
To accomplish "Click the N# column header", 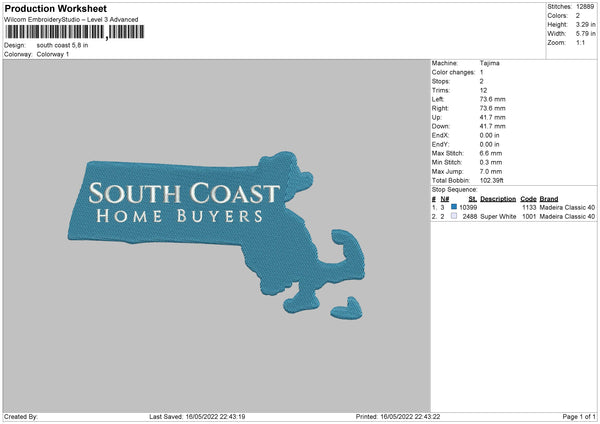I will coord(445,199).
